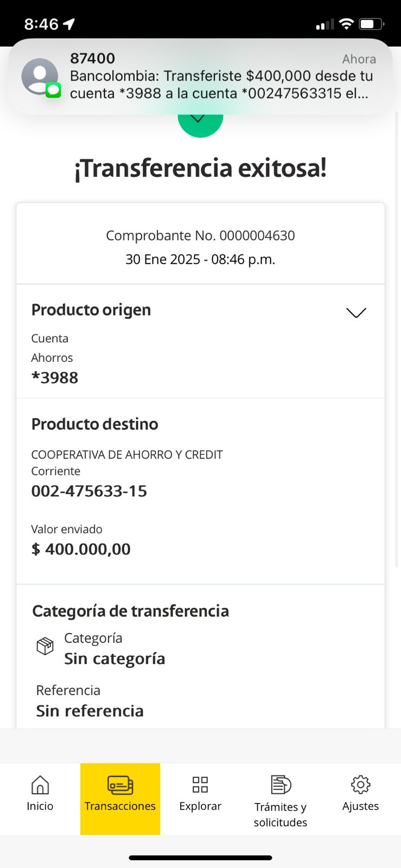This screenshot has width=401, height=868.
Task: Tap the green success circle icon
Action: pos(200,124)
